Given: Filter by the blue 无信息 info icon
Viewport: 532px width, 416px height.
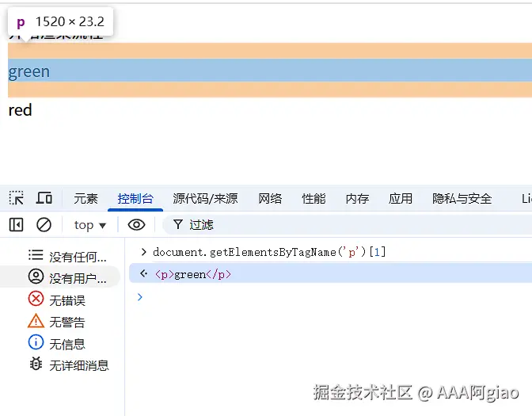Looking at the screenshot, I should coord(36,343).
